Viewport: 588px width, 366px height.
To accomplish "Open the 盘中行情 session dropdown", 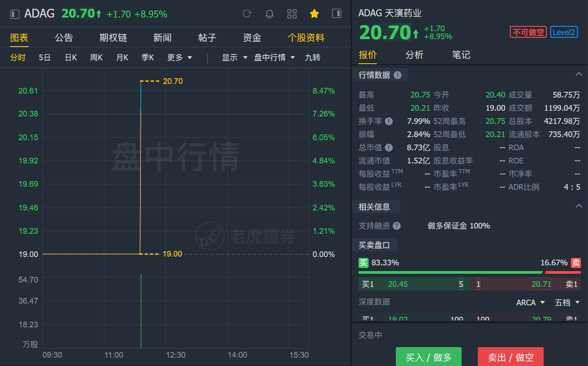I will pos(275,58).
